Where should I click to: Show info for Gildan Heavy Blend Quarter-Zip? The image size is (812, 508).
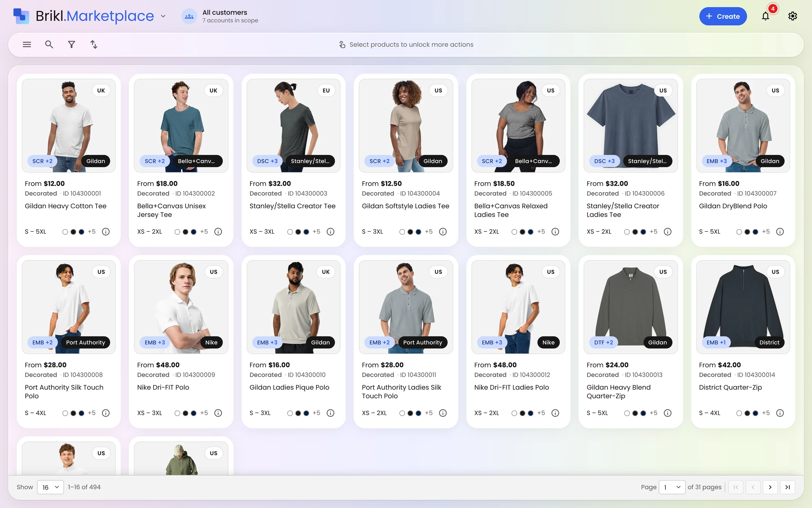[x=668, y=413]
